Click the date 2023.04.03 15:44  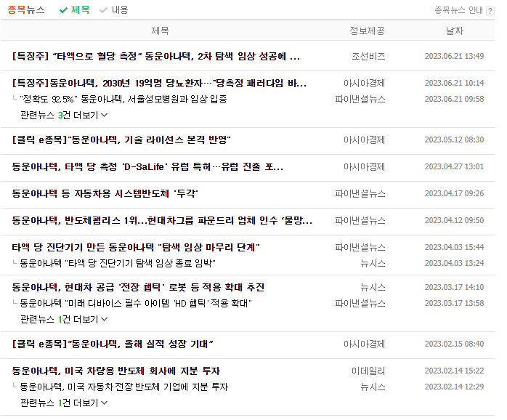coord(454,247)
